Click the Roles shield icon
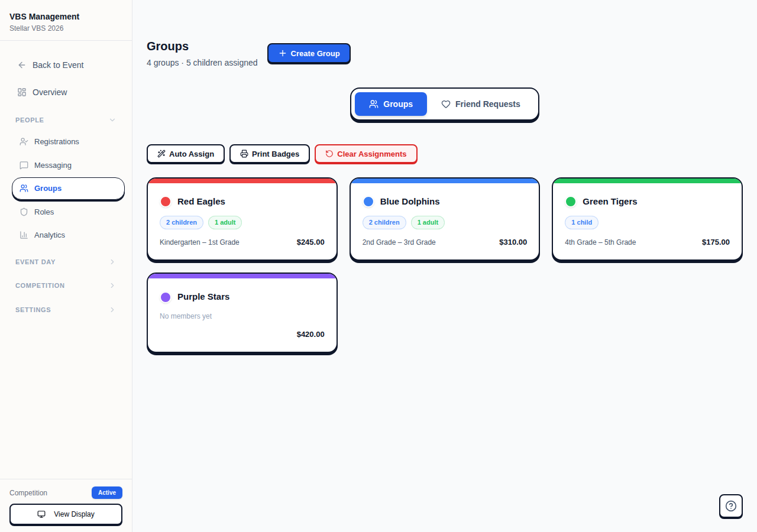Viewport: 757px width, 532px height. [x=24, y=212]
